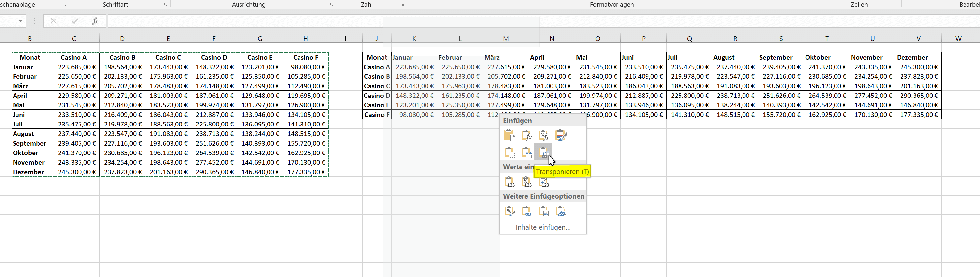Select cell with 144.691,00 € in column U
This screenshot has height=277, width=980.
(x=873, y=105)
